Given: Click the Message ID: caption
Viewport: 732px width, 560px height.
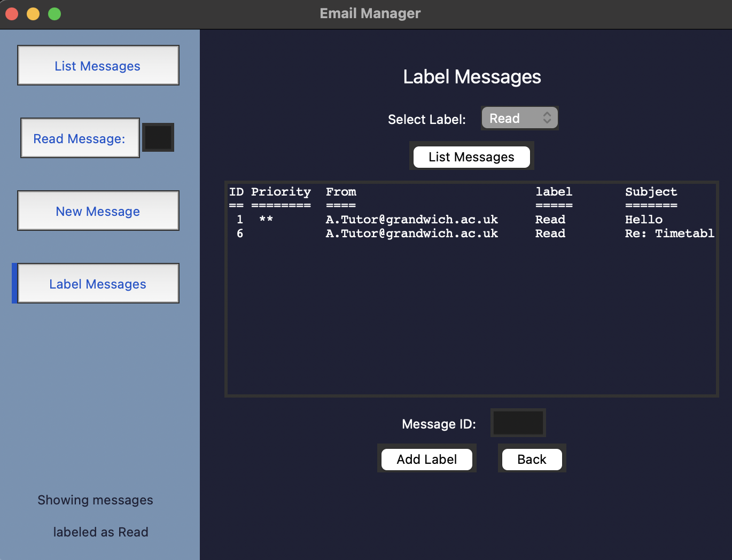Looking at the screenshot, I should (x=439, y=424).
